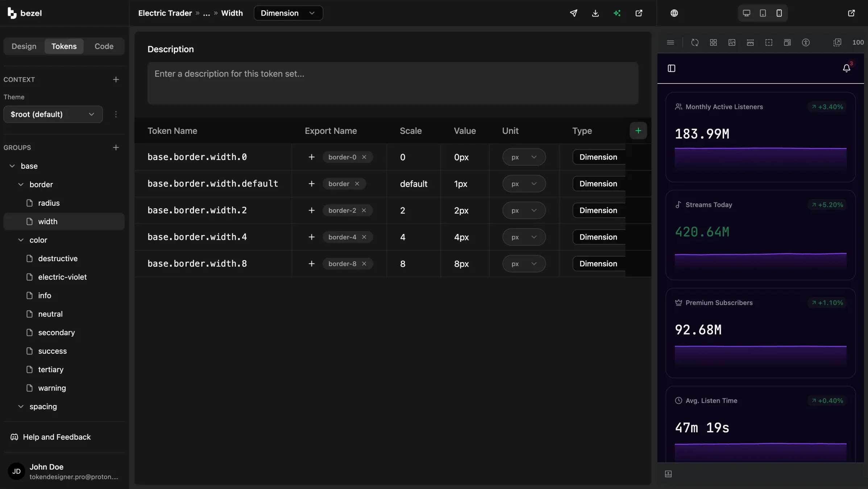The height and width of the screenshot is (489, 868).
Task: Switch to the Tokens tab
Action: [x=64, y=46]
